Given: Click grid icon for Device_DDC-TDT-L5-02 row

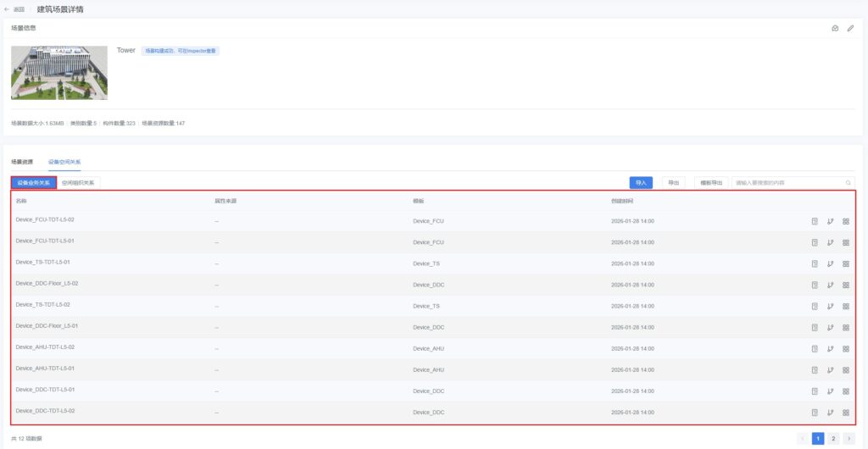Looking at the screenshot, I should click(x=846, y=413).
